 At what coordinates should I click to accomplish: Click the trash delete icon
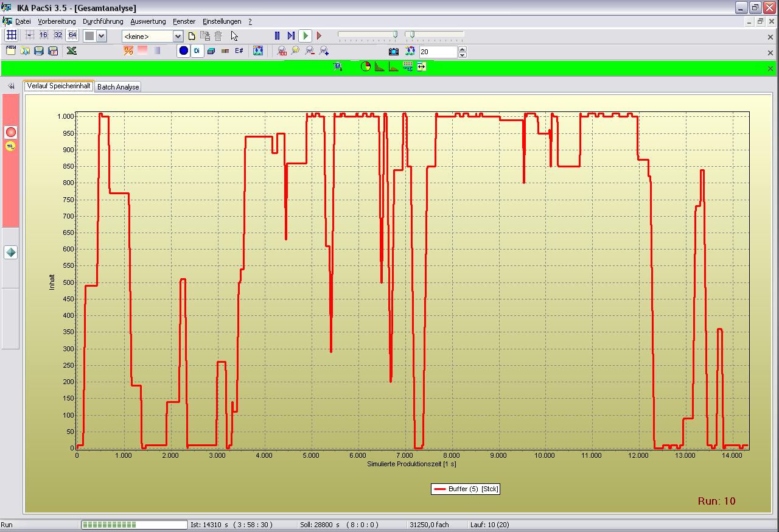(x=218, y=36)
